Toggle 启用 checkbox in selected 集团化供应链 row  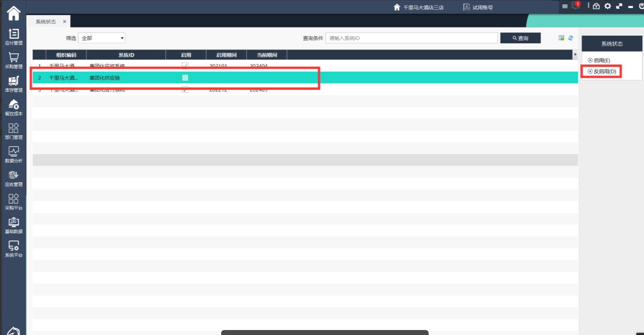pyautogui.click(x=185, y=78)
